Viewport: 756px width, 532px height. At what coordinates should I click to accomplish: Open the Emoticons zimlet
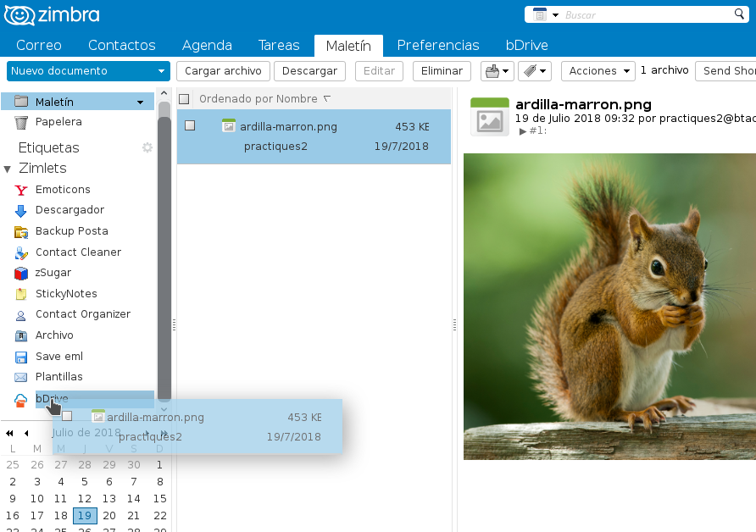pyautogui.click(x=63, y=190)
